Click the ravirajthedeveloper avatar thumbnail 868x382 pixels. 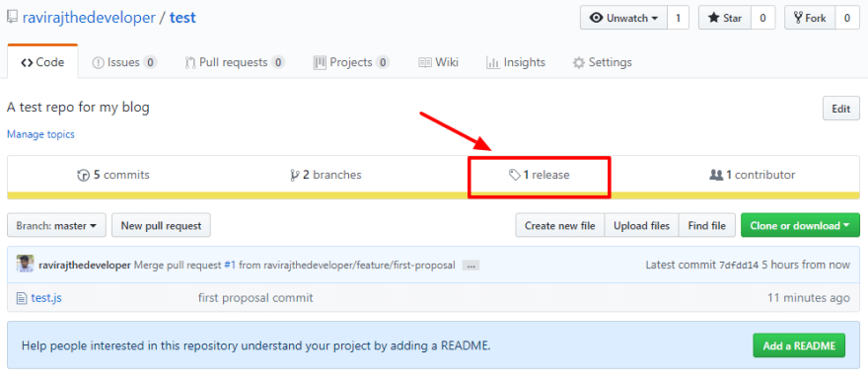pos(25,265)
